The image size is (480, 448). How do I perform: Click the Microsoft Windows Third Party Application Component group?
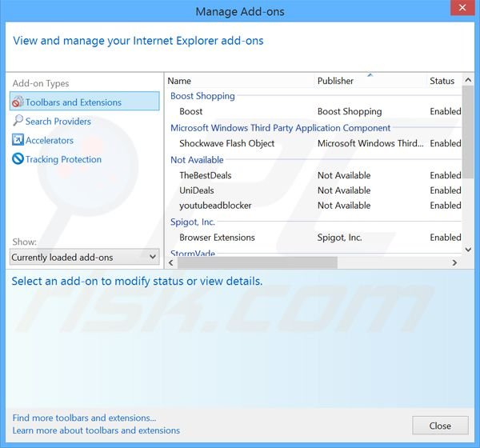[281, 128]
